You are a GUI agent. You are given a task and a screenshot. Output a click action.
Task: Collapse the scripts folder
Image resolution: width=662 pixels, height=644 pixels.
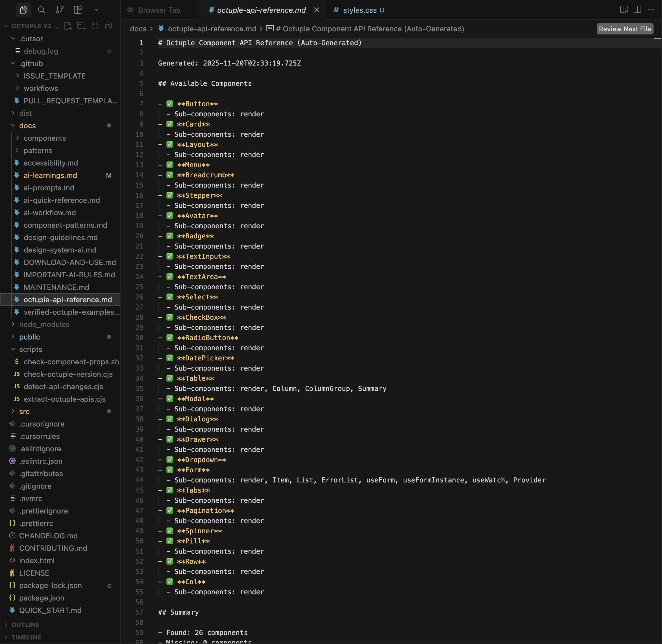pyautogui.click(x=31, y=349)
